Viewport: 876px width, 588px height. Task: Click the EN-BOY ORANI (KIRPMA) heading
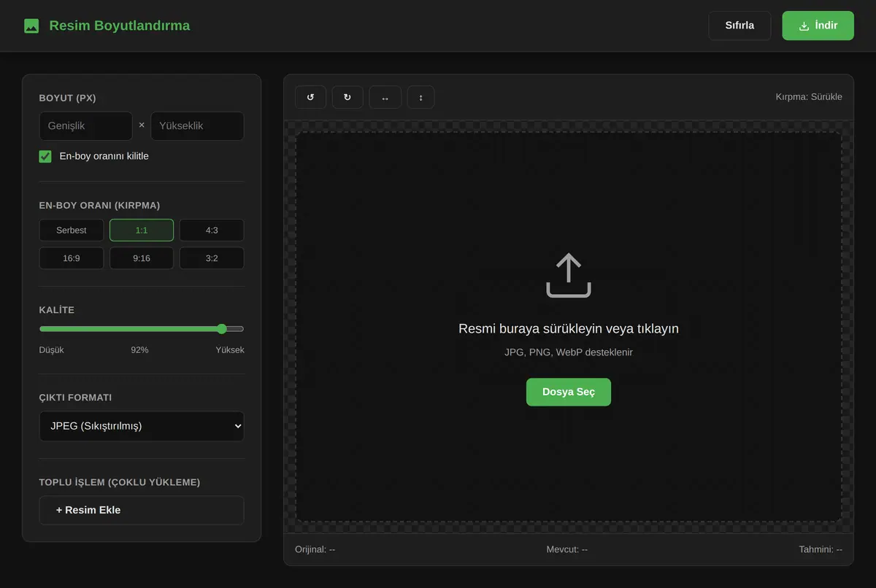click(x=99, y=206)
